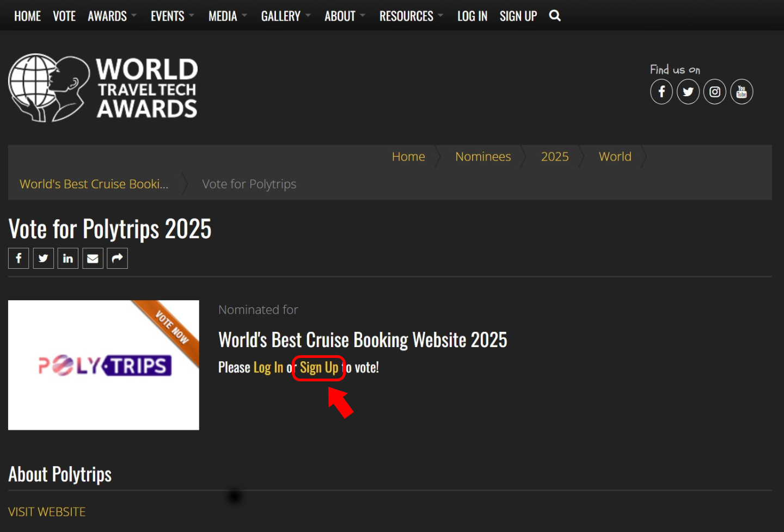Open the VISIT WEBSITE link
Image resolution: width=784 pixels, height=532 pixels.
(x=47, y=512)
